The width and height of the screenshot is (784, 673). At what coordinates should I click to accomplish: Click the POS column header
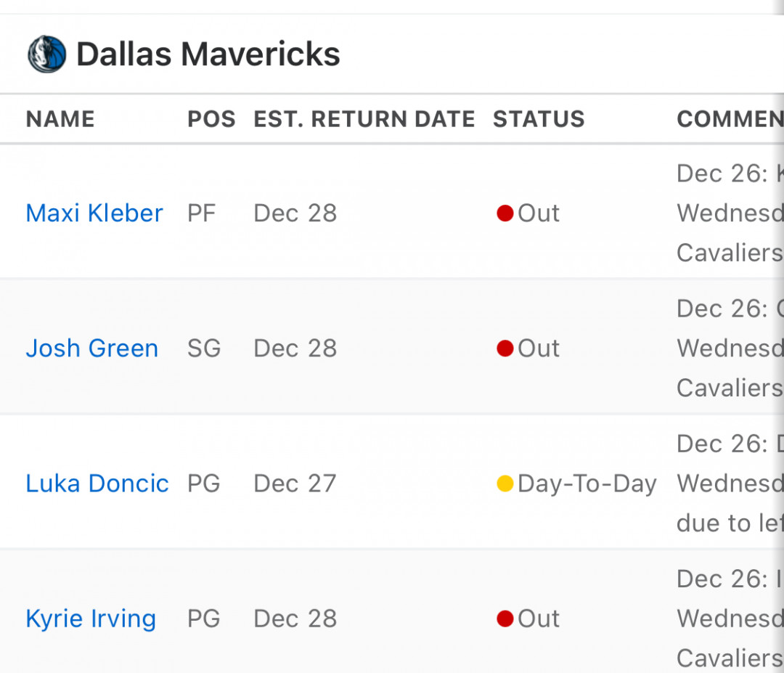(x=211, y=119)
